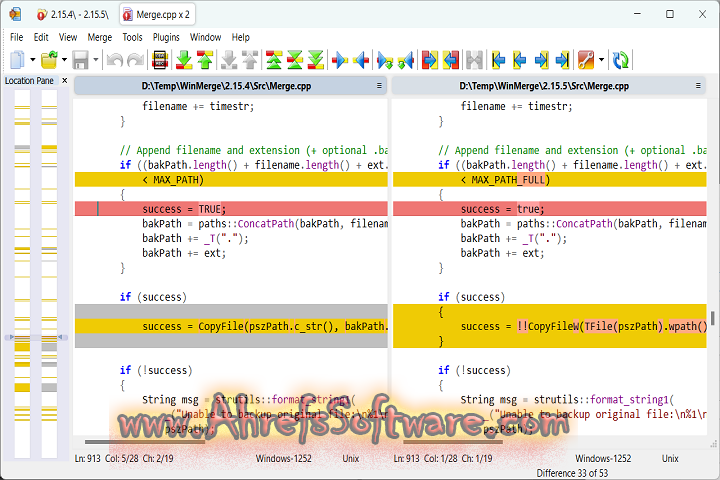The image size is (720, 480).
Task: Click the Save floppy disk icon
Action: (x=81, y=60)
